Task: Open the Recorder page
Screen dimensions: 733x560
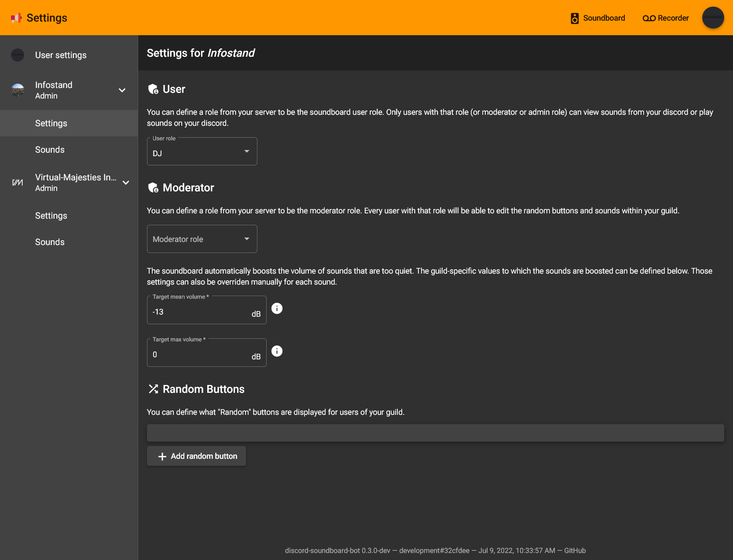Action: point(665,18)
